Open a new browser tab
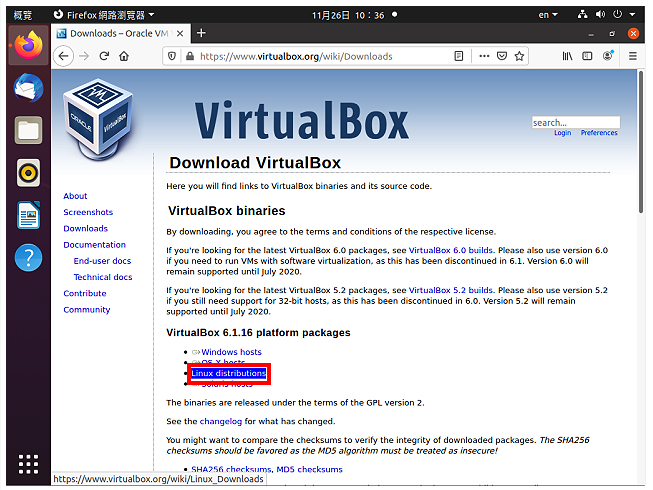 201,33
